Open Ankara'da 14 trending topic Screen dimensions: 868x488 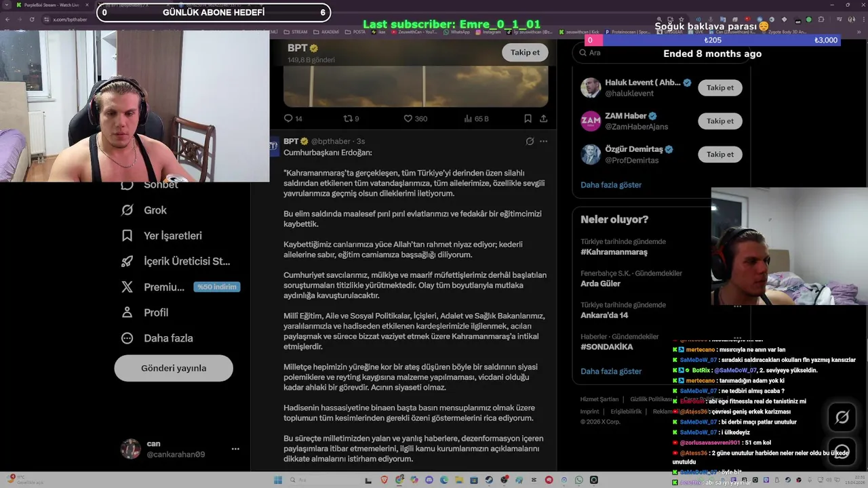[x=604, y=314]
